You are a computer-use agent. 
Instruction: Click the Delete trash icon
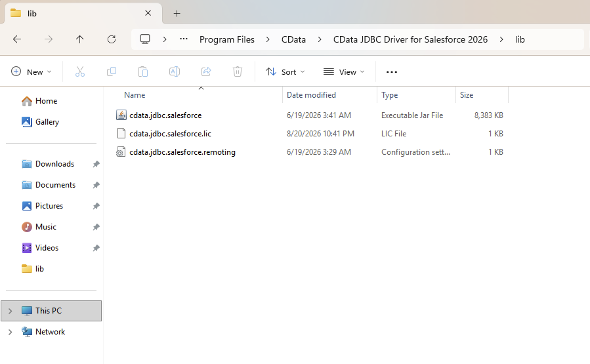click(238, 71)
